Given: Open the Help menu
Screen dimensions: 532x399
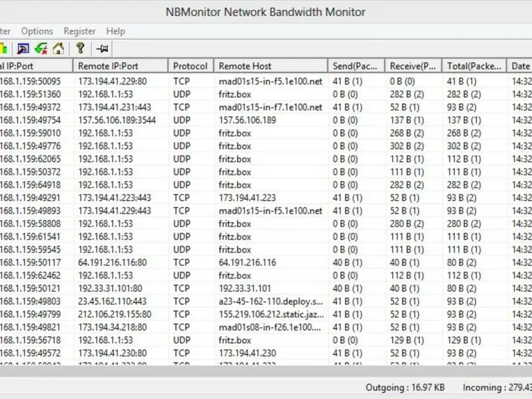Looking at the screenshot, I should [116, 31].
